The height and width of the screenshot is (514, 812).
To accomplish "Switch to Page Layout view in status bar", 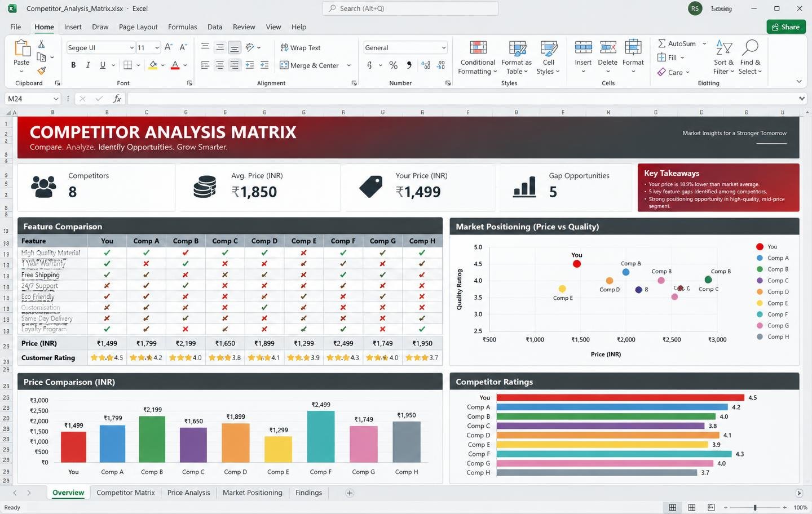I will click(x=692, y=508).
